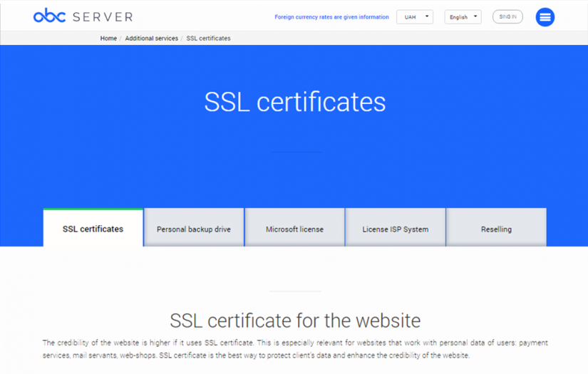Switch to Microsoft license tab

pyautogui.click(x=295, y=227)
